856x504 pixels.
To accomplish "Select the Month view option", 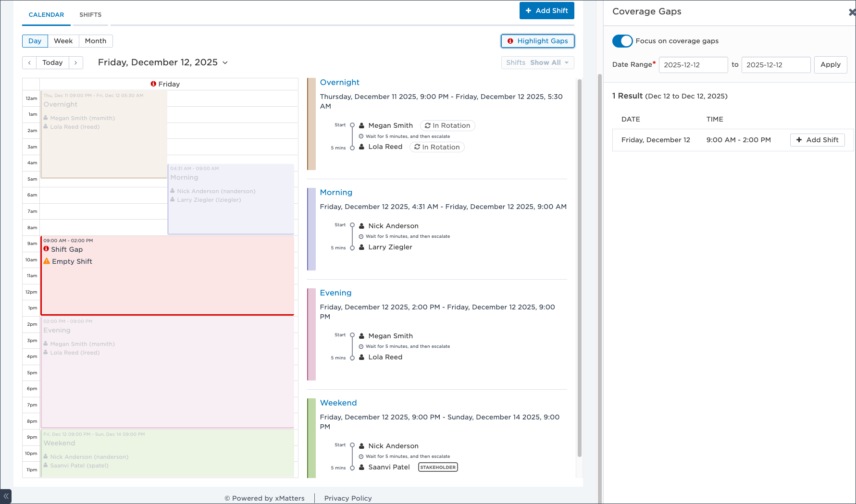I will (96, 41).
